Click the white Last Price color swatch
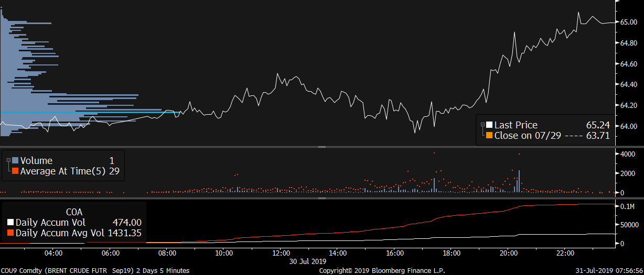The image size is (644, 275). [x=489, y=125]
